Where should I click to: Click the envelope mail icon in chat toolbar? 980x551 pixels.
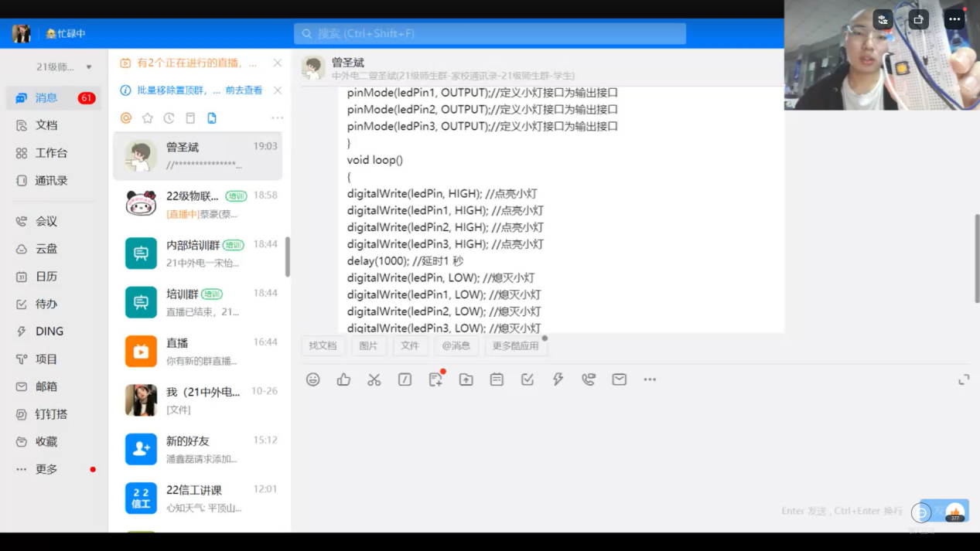tap(620, 379)
